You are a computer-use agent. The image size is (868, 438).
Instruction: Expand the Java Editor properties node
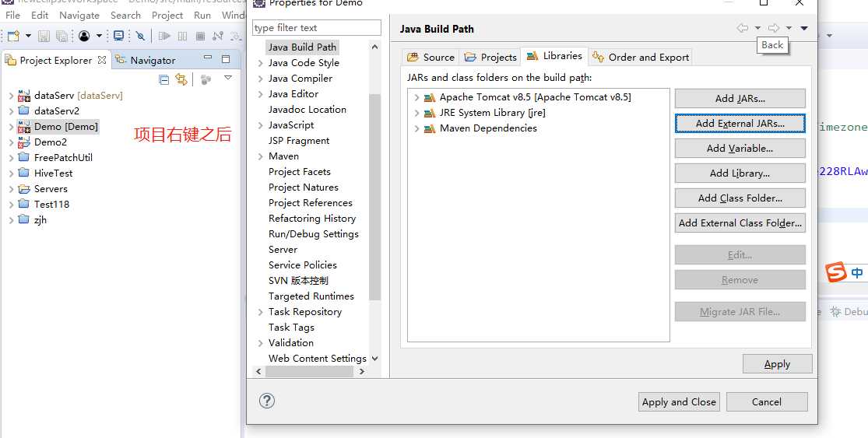pos(260,94)
